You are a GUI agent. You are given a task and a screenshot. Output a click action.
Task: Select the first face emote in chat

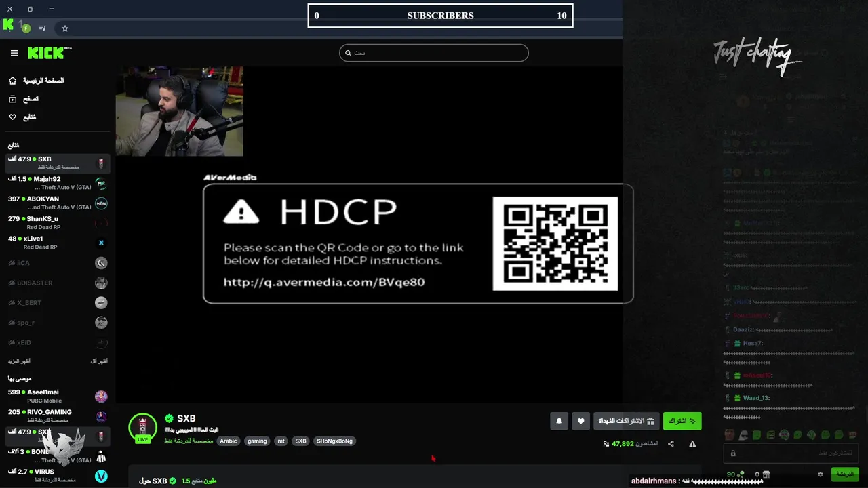(x=730, y=434)
